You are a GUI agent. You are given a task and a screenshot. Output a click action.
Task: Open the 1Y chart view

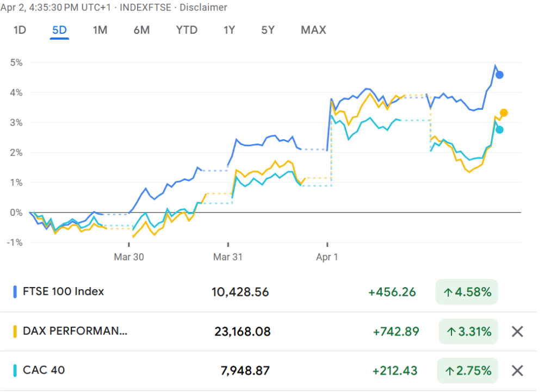point(229,30)
